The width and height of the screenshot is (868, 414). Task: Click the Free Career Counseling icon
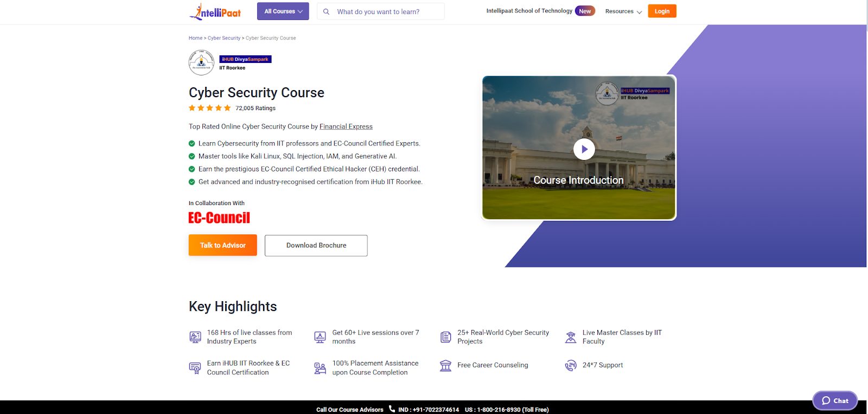coord(445,365)
